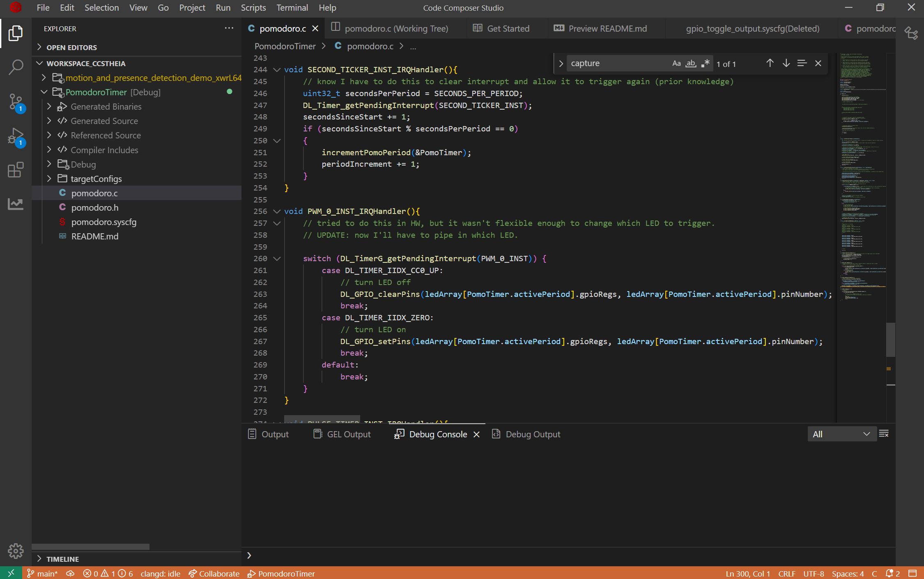Open the Extensions view icon
The width and height of the screenshot is (924, 579).
(16, 170)
